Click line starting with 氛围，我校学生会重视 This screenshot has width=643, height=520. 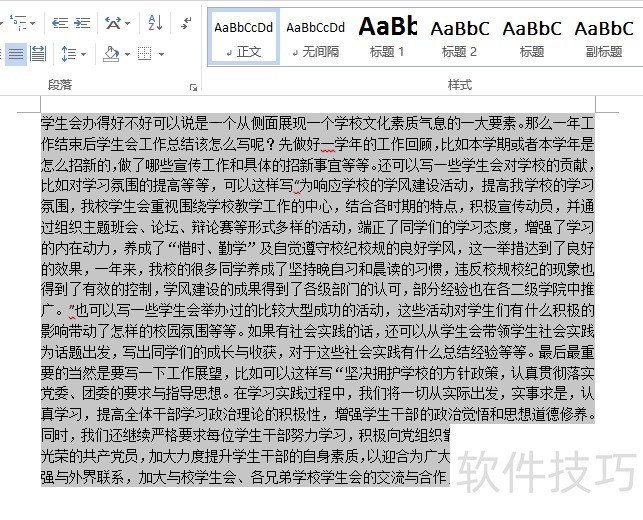click(317, 206)
